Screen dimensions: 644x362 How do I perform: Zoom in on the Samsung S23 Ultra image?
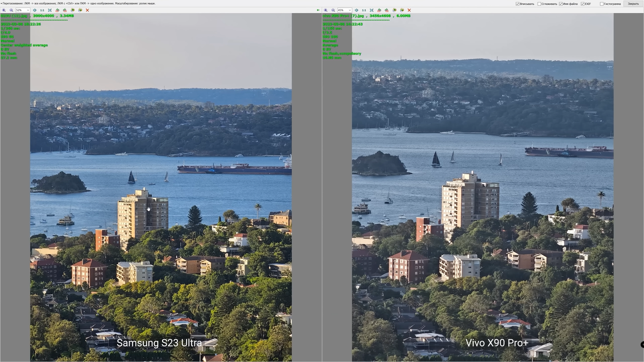4,10
